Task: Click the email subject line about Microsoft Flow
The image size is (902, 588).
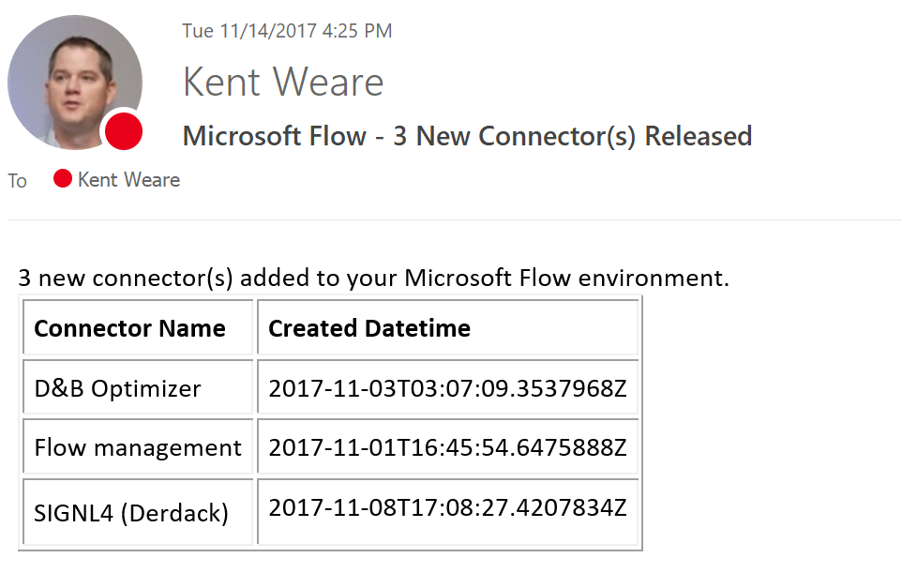Action: click(467, 136)
